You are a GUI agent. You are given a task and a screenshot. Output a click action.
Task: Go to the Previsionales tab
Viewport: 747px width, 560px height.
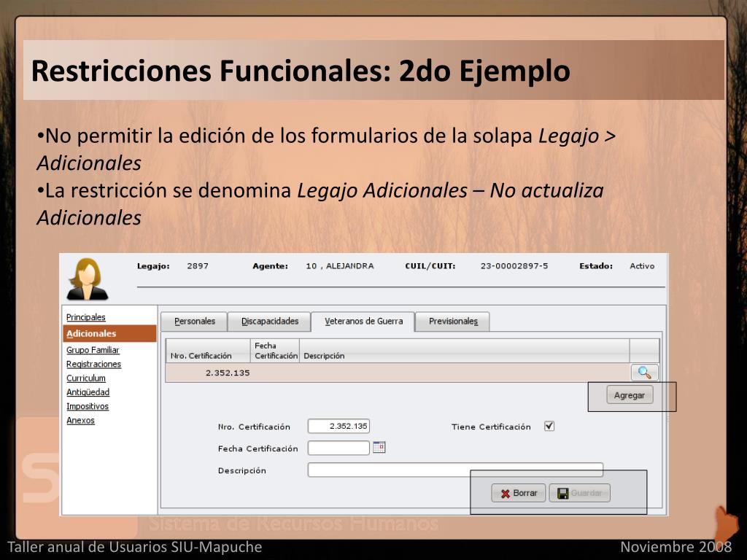click(452, 322)
